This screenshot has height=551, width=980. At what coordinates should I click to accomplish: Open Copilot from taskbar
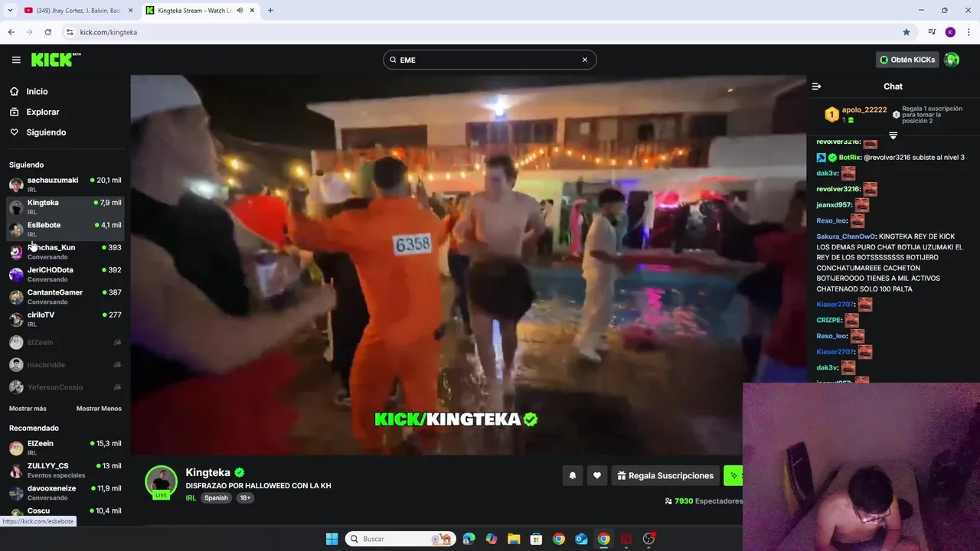(492, 539)
